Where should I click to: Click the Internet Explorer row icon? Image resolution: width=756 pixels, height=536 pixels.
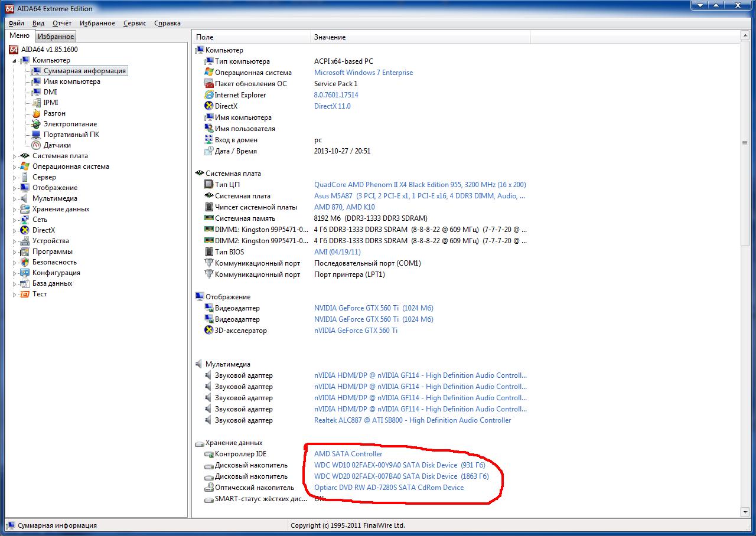coord(208,95)
